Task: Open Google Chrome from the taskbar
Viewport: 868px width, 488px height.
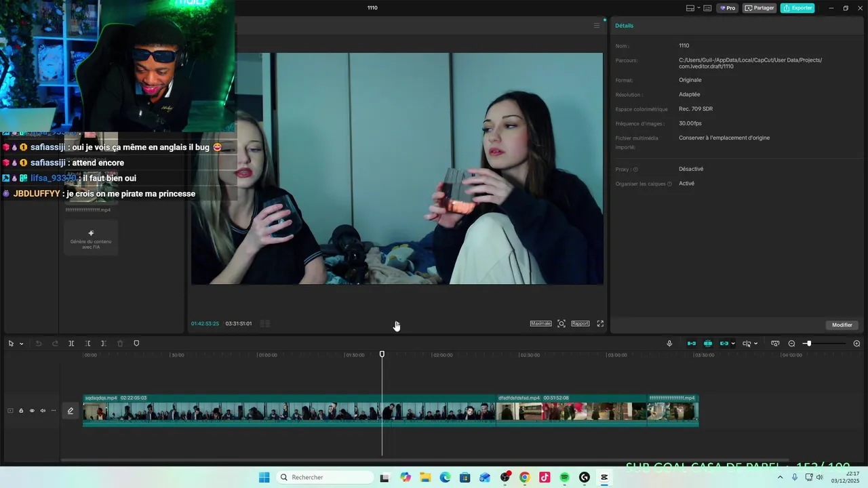Action: click(524, 477)
